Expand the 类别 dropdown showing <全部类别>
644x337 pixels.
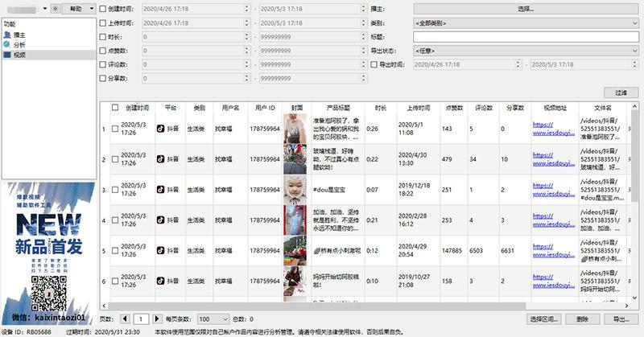point(526,23)
